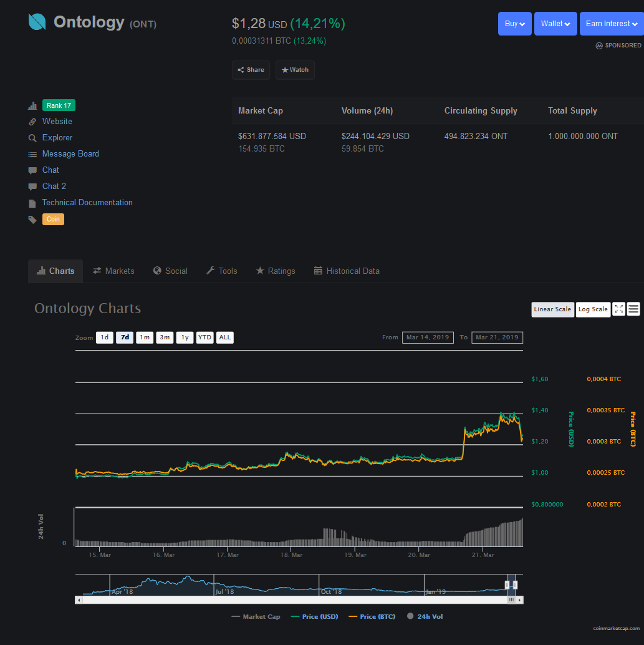Image resolution: width=644 pixels, height=645 pixels.
Task: Set chart zoom to YTD
Action: pos(205,337)
